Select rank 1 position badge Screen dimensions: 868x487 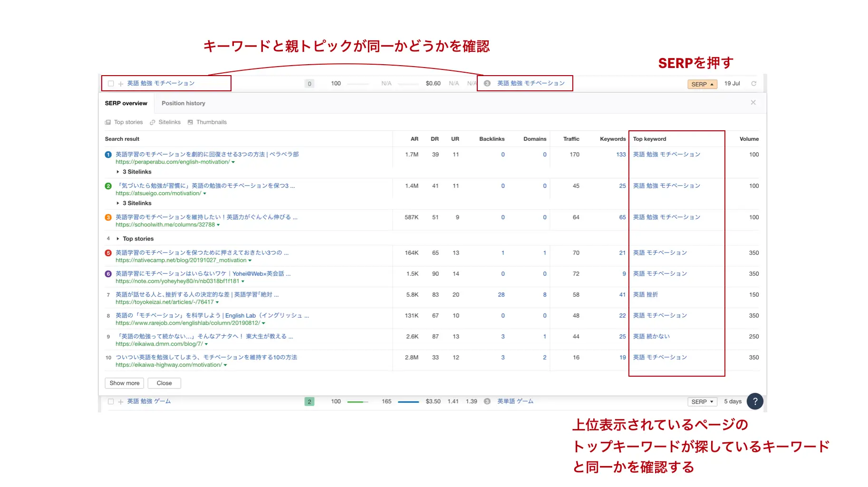click(x=108, y=155)
